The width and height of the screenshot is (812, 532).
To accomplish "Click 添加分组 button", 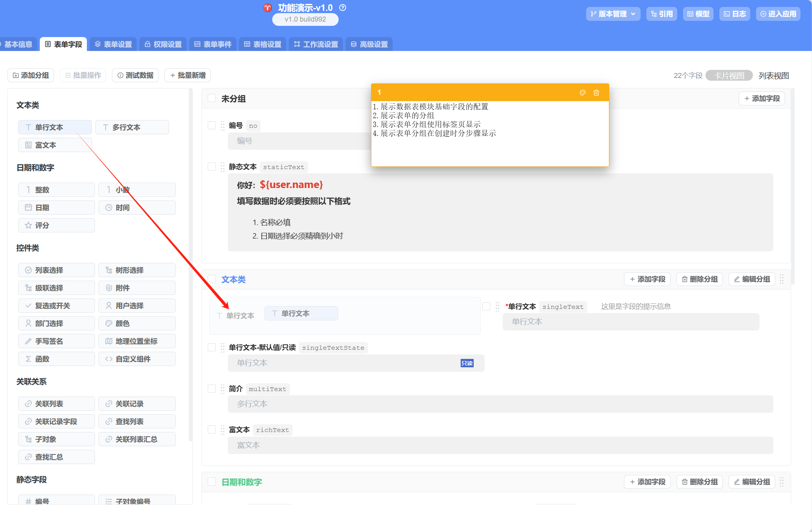I will pos(31,75).
